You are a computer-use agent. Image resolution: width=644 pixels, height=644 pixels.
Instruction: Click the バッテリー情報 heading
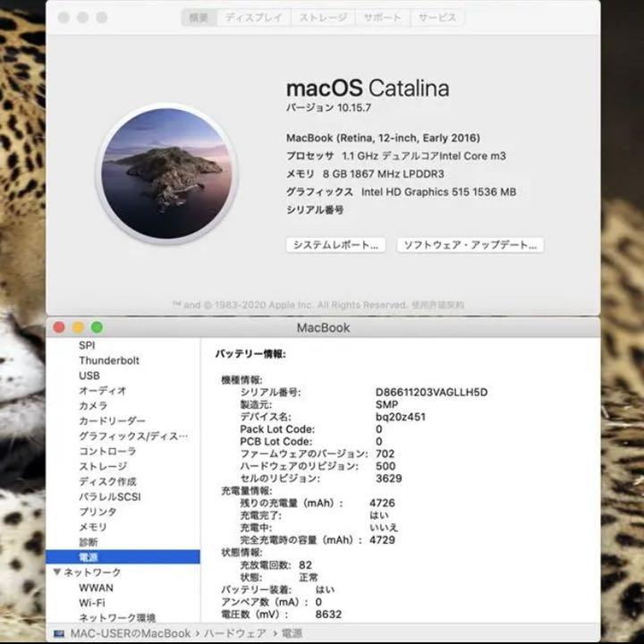click(250, 354)
